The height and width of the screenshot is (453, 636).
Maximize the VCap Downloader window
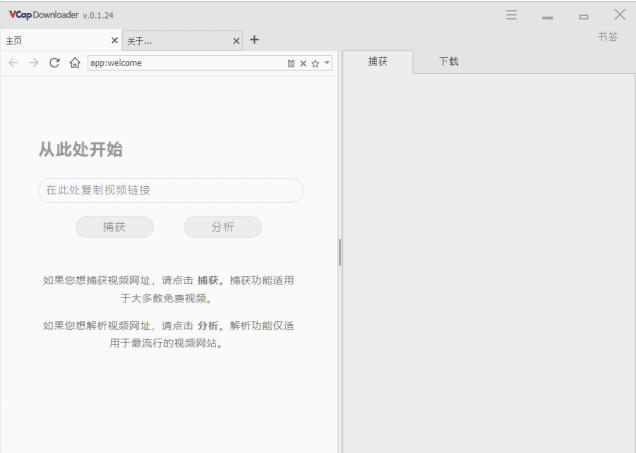[584, 17]
